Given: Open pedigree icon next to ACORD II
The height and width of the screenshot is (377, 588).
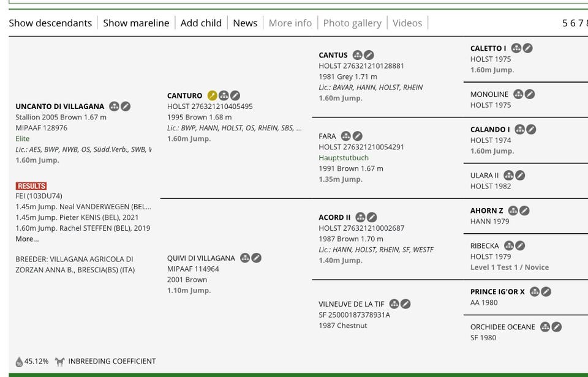Looking at the screenshot, I should [360, 217].
